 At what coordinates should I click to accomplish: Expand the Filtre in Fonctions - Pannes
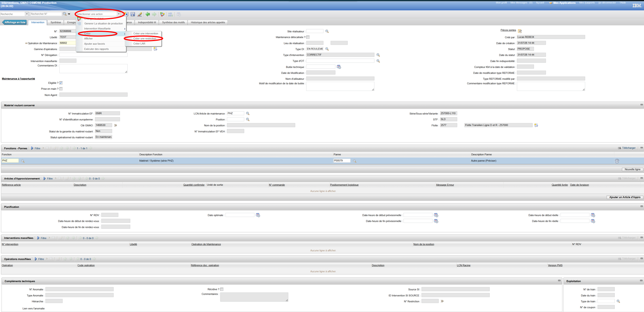36,148
